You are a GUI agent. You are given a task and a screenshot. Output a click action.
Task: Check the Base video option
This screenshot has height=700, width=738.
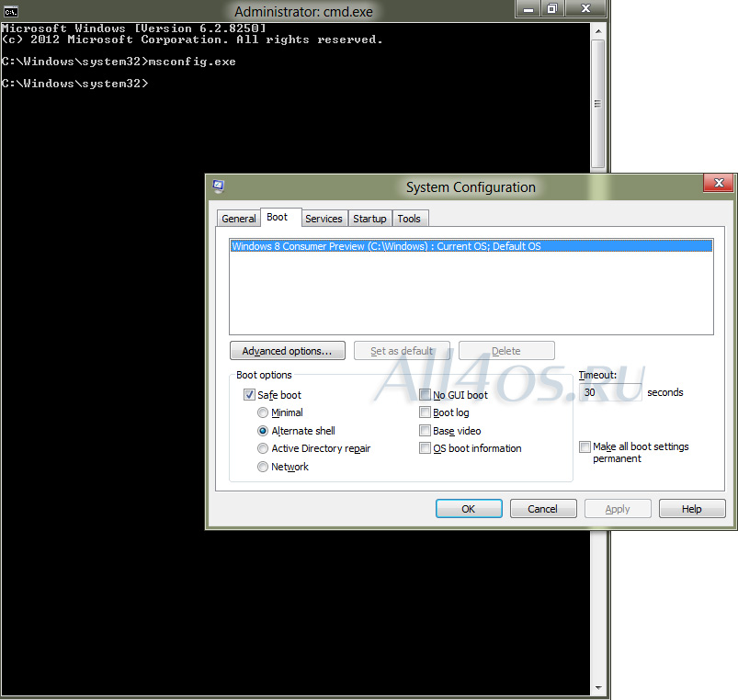pos(425,431)
